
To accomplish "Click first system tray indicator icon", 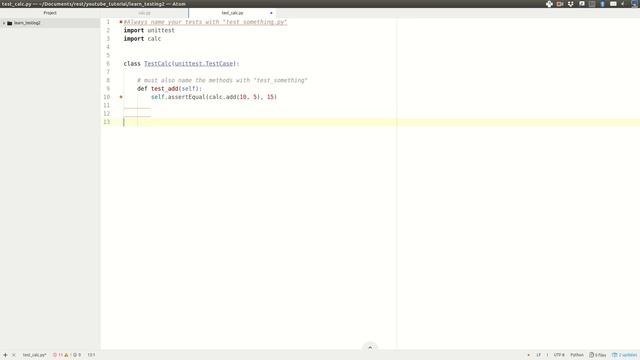I will (549, 4).
